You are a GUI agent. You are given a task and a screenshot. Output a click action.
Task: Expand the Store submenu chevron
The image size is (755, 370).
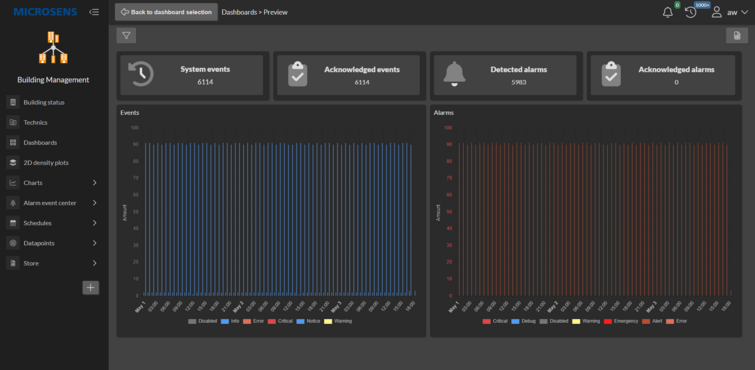coord(94,264)
